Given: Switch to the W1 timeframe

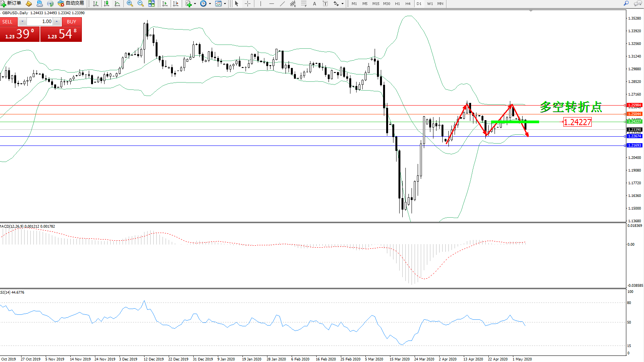Looking at the screenshot, I should click(x=430, y=3).
